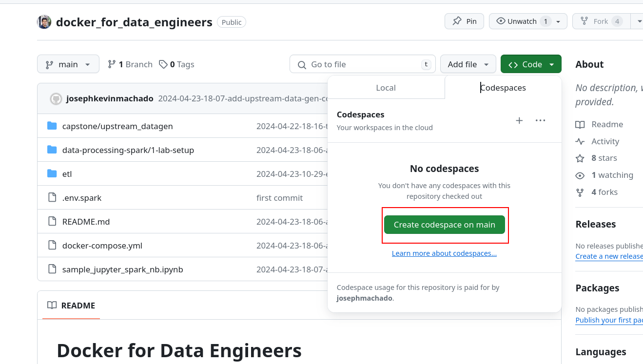The height and width of the screenshot is (364, 643).
Task: Click the file icon beside README.md
Action: pos(52,222)
